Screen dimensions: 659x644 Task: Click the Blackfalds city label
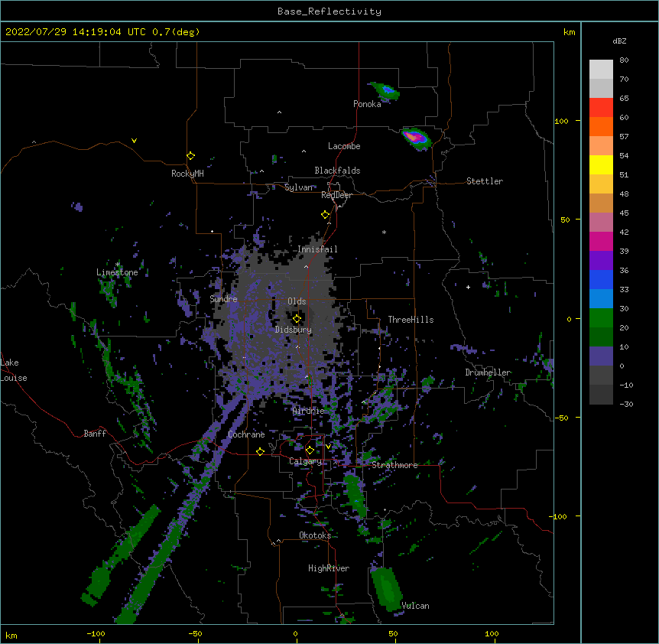tap(337, 171)
